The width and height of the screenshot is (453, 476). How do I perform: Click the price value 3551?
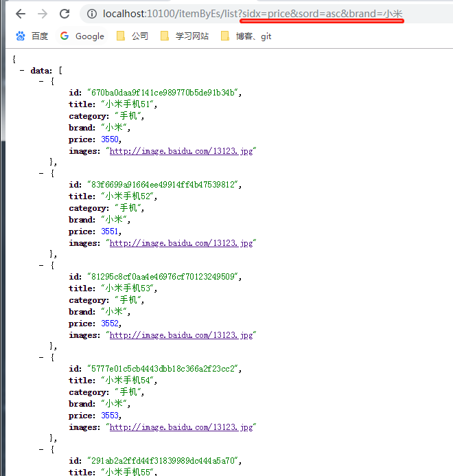click(x=110, y=231)
